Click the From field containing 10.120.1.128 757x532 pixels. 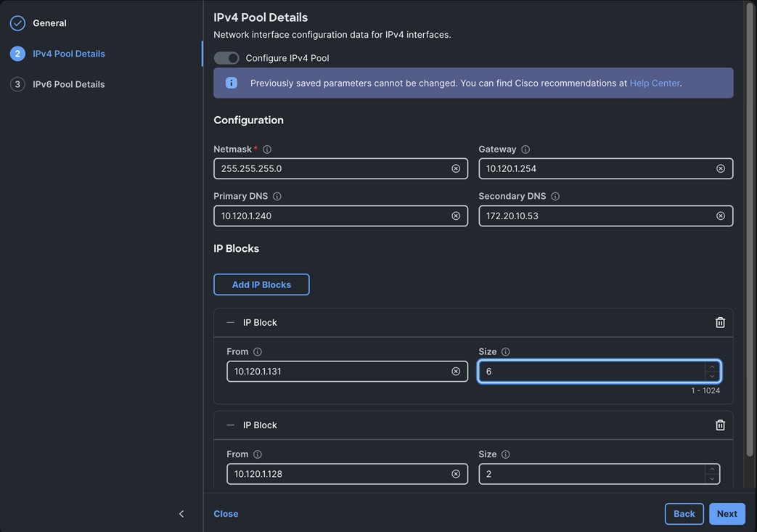[x=348, y=474]
